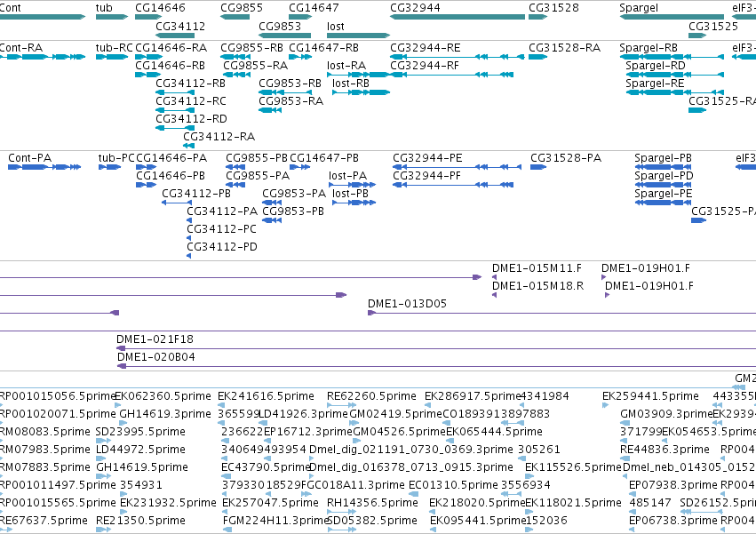Viewport: 756px width, 534px height.
Task: Click the Spargel gene glyph
Action: coord(672,17)
